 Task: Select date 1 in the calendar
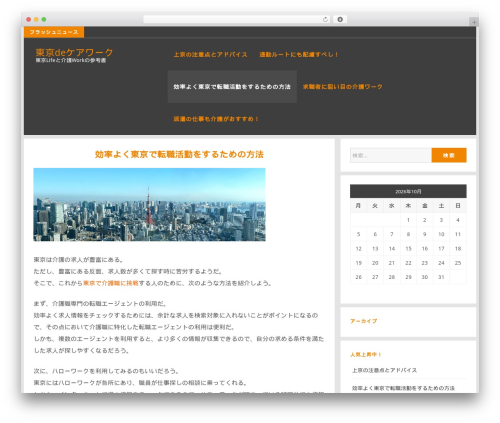point(408,220)
